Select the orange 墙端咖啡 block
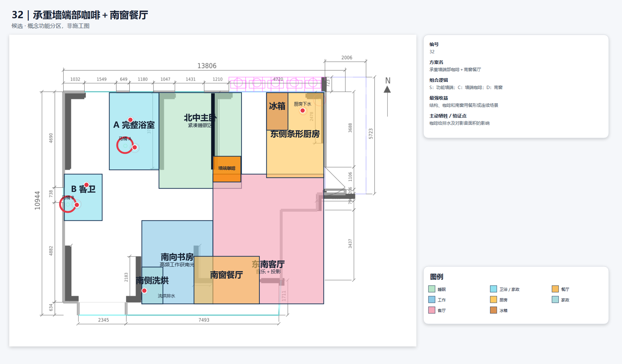This screenshot has width=622, height=364. (x=227, y=169)
